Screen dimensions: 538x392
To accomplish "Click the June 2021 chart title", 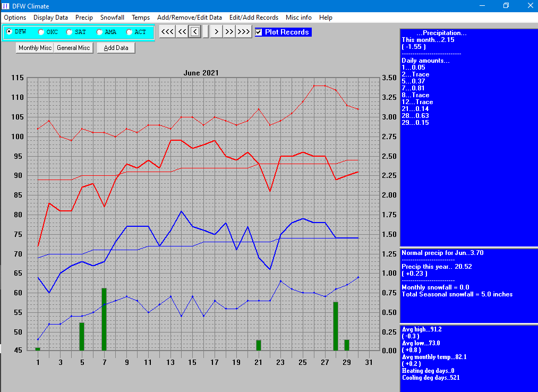I will click(x=201, y=73).
